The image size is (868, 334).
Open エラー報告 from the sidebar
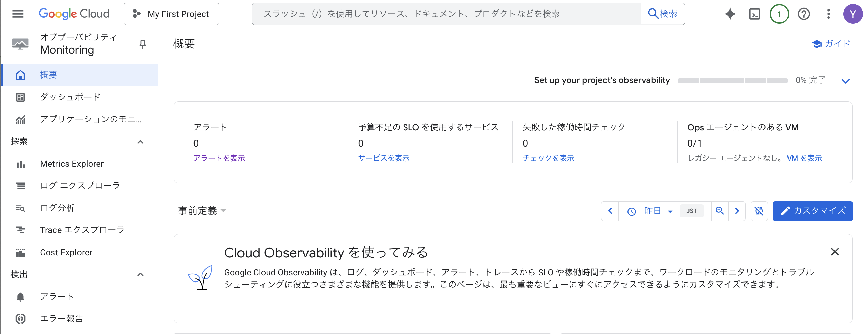[x=62, y=318]
